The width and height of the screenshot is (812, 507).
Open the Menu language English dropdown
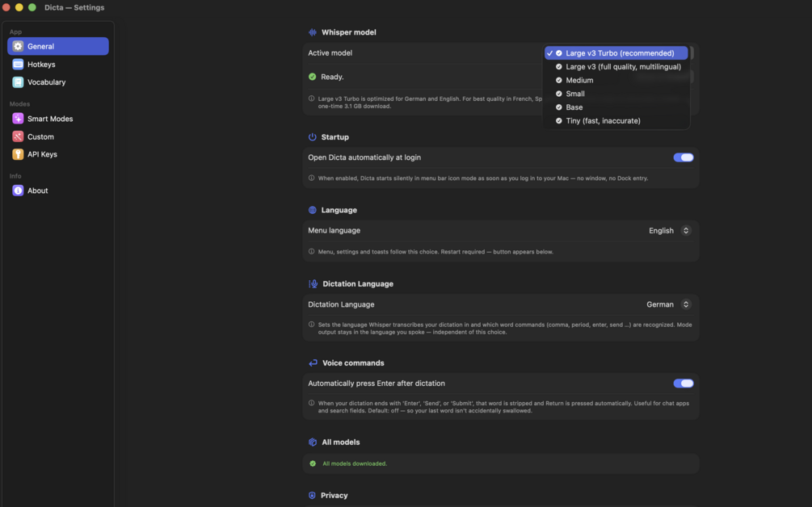coord(670,231)
